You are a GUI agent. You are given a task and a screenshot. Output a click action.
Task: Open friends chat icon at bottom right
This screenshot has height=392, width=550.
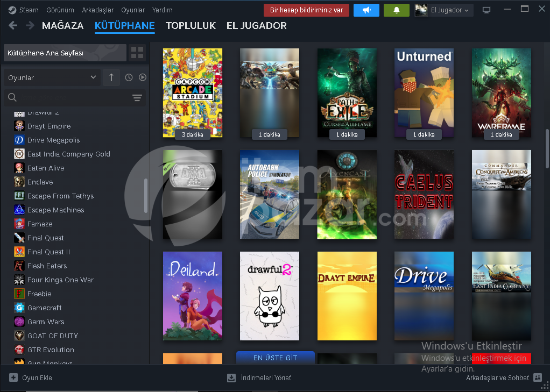coord(538,377)
